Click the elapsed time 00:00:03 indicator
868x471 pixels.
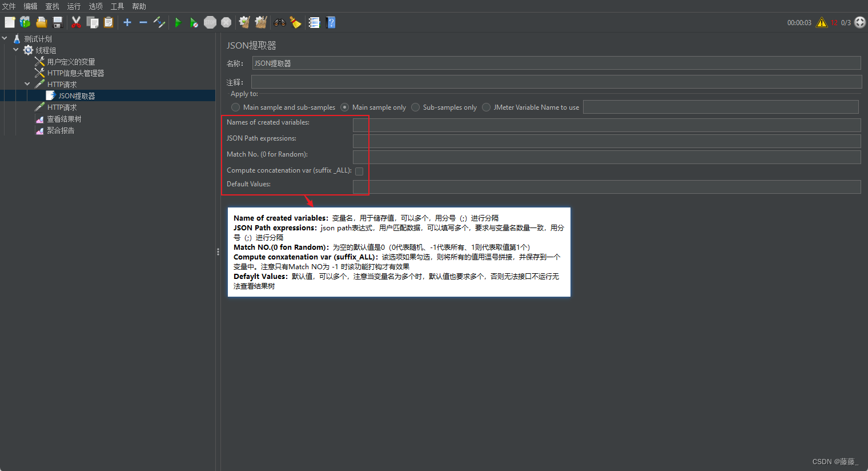pos(799,23)
